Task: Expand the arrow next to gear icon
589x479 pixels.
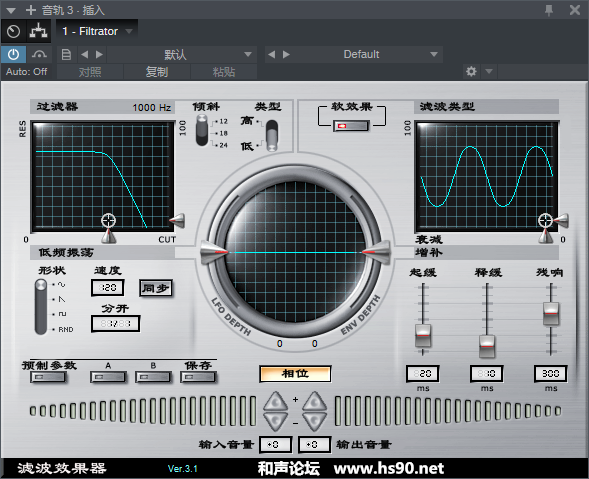Action: click(489, 71)
